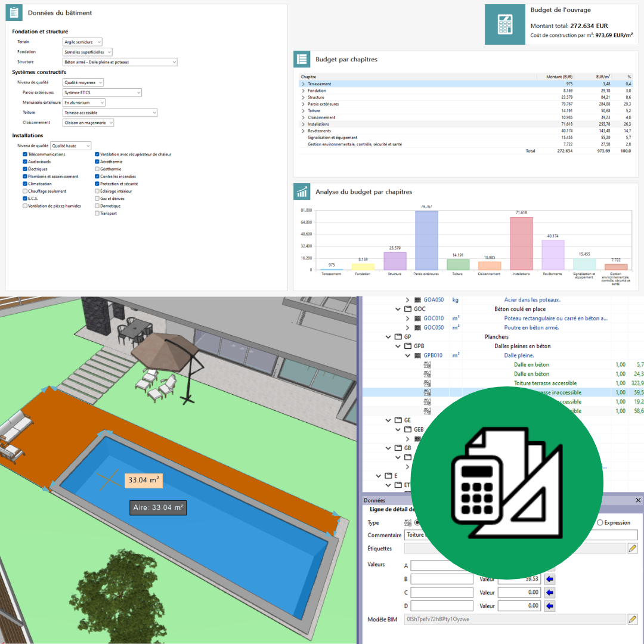This screenshot has height=644, width=644.
Task: Uncheck the Télécommunications checkbox
Action: pos(25,154)
